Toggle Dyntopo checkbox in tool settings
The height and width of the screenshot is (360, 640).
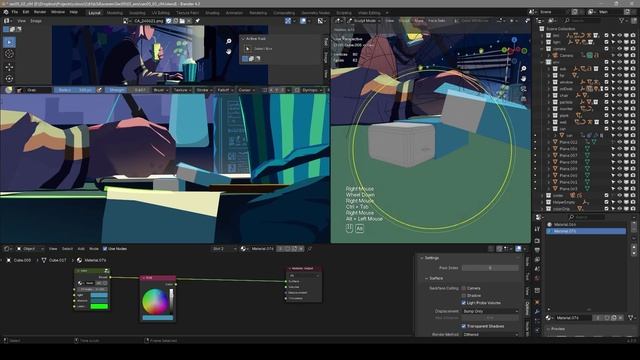[297, 90]
